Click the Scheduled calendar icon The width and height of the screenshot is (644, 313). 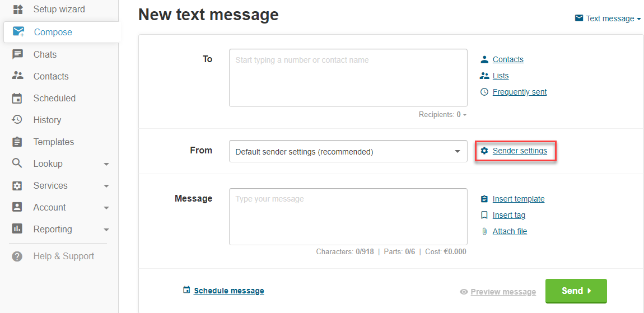click(x=17, y=98)
